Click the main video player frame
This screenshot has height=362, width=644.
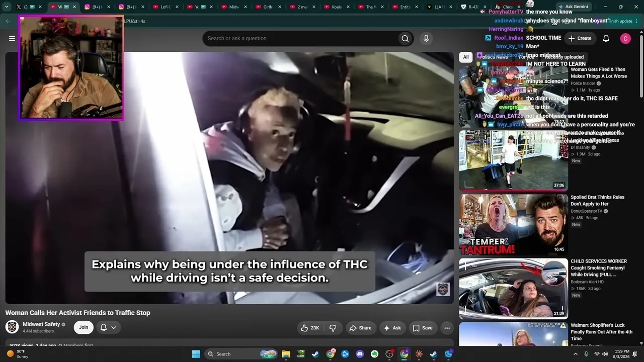tap(229, 178)
